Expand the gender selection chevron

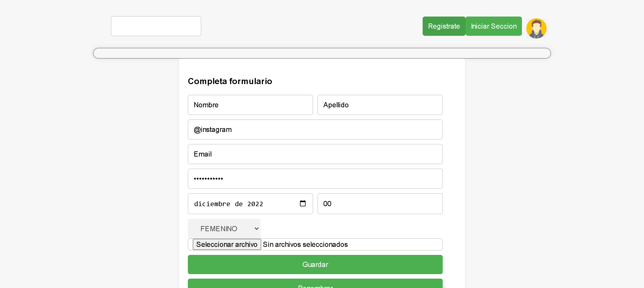click(x=256, y=228)
